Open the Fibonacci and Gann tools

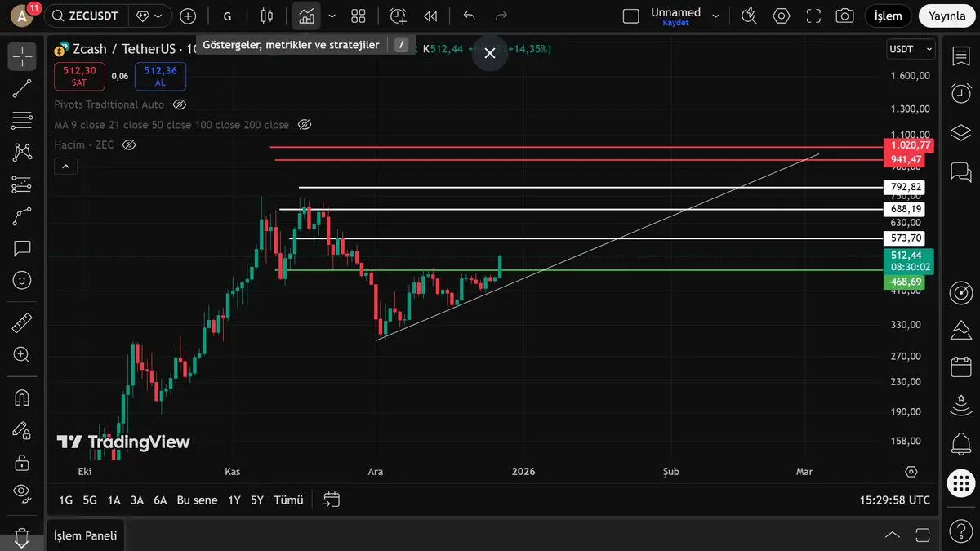[22, 121]
